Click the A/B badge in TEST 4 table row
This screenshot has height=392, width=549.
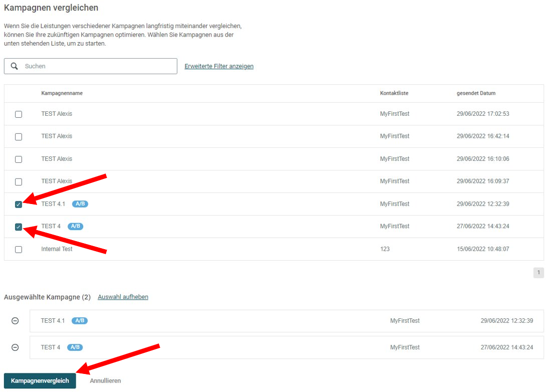(75, 226)
